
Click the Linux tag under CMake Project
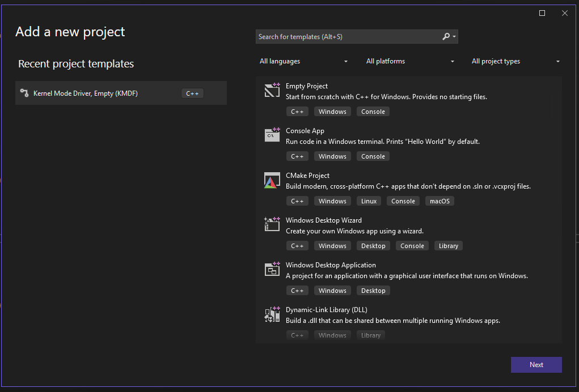point(369,201)
